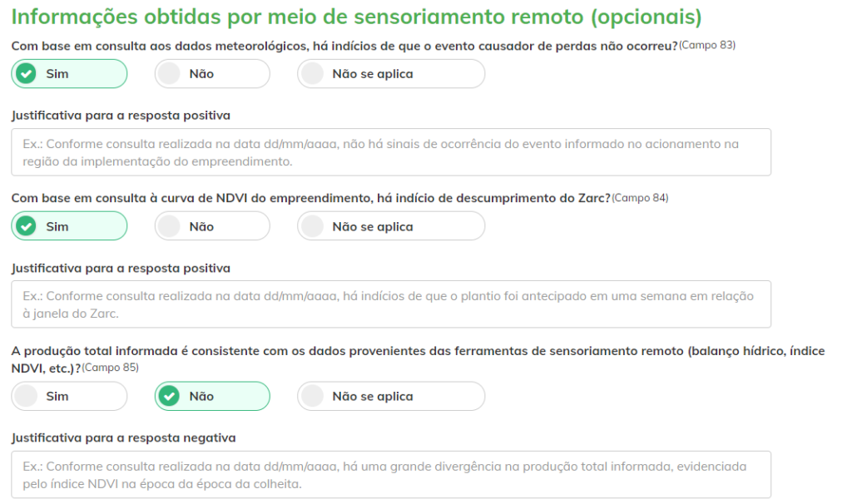
Task: Choose Não for the Campo 83 meteorological question
Action: (x=212, y=74)
